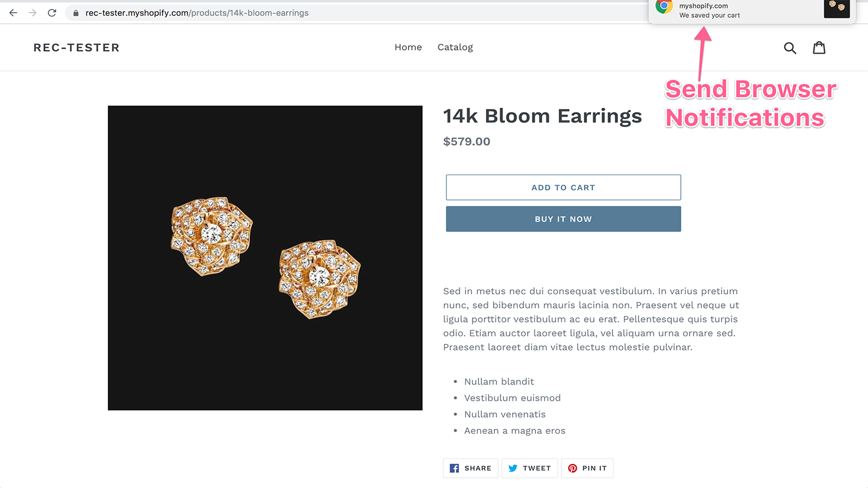Click the Add to Cart button
The image size is (868, 488).
click(563, 188)
